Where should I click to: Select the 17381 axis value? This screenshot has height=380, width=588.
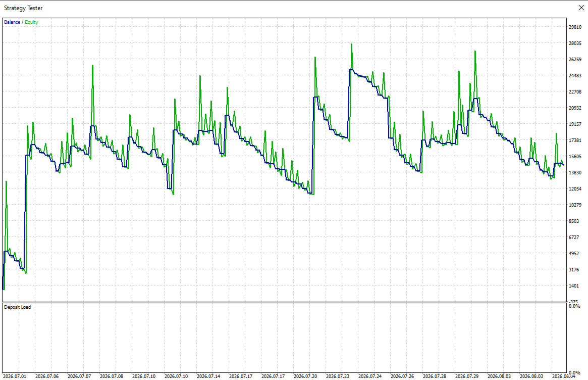click(575, 140)
